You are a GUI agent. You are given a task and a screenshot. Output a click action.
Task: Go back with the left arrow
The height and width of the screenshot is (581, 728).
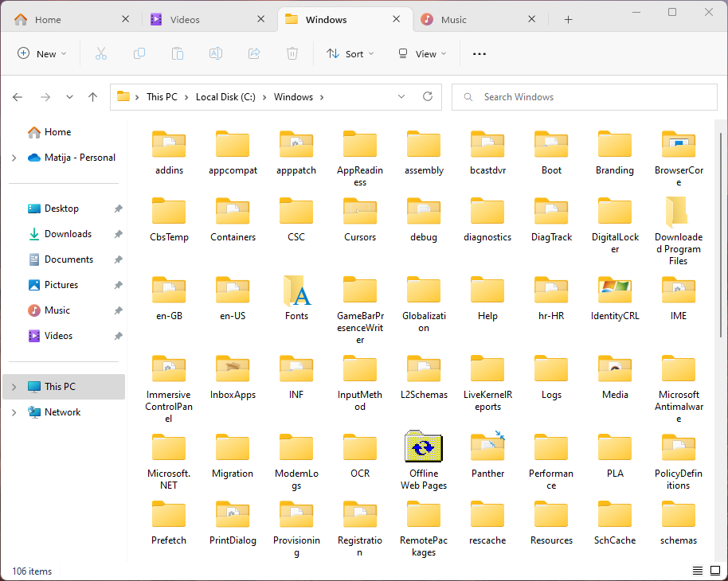(x=18, y=97)
